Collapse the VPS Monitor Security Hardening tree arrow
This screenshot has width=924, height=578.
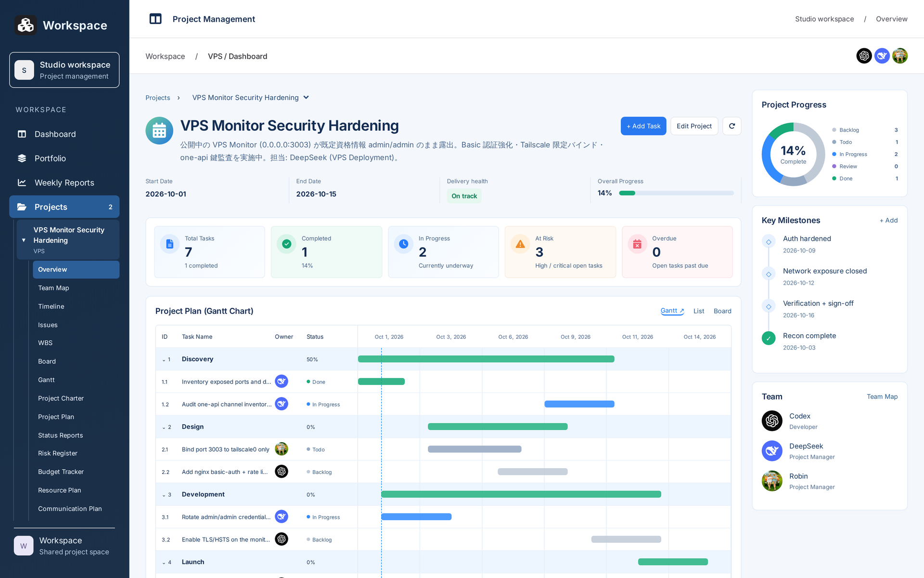pyautogui.click(x=24, y=240)
